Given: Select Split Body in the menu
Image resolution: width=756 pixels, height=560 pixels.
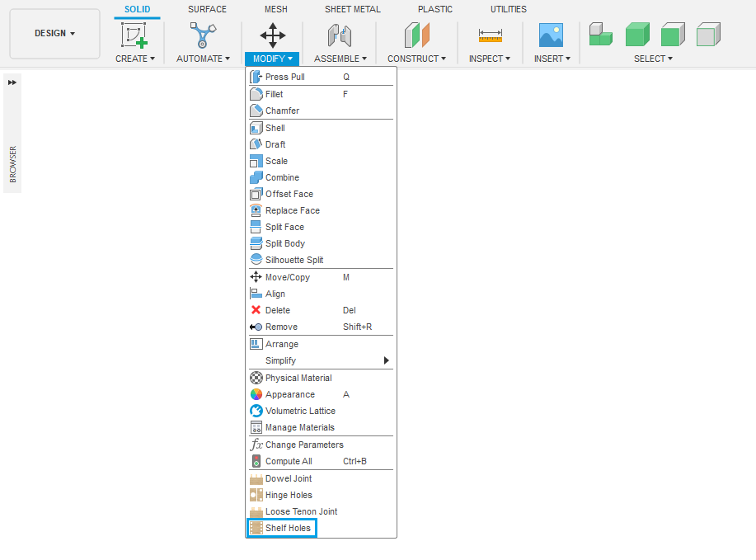Looking at the screenshot, I should point(284,243).
